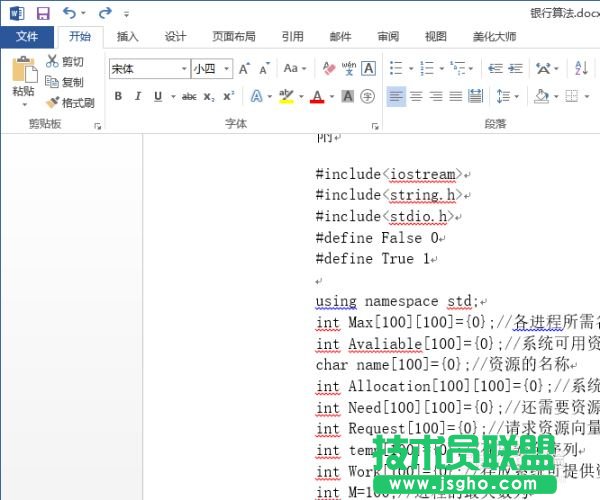This screenshot has height=500, width=600.
Task: Apply character border (boxed A) icon
Action: pyautogui.click(x=368, y=69)
